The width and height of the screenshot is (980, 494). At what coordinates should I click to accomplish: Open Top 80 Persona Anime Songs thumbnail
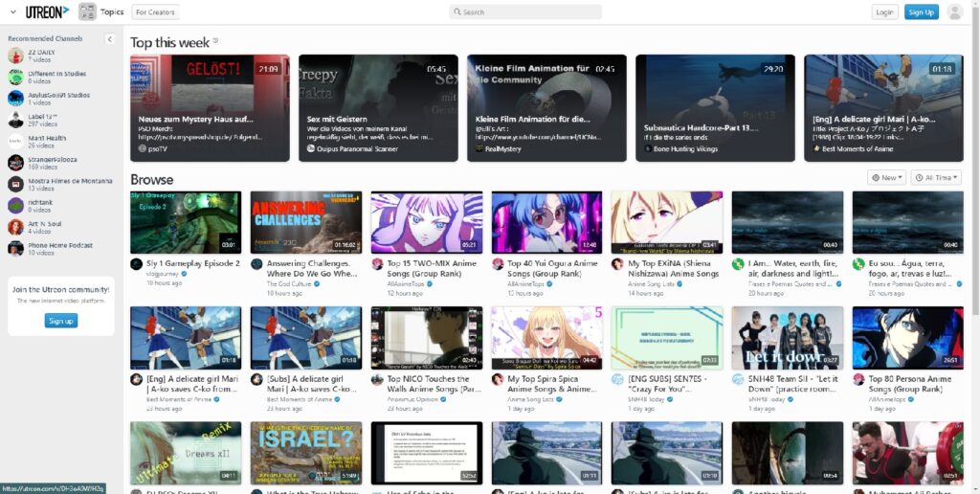[907, 338]
